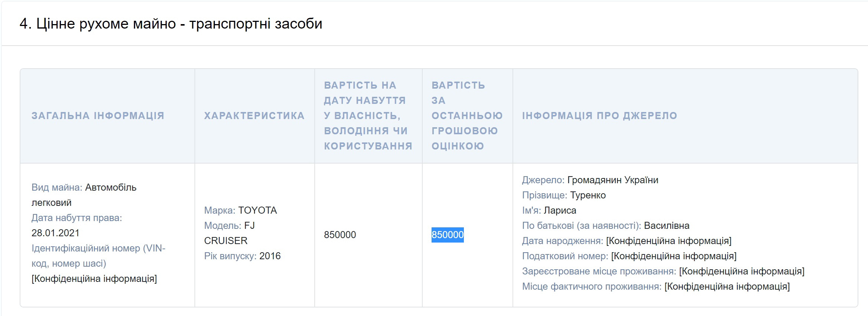Click the 'Модель:' label
Image resolution: width=868 pixels, height=316 pixels.
[223, 226]
